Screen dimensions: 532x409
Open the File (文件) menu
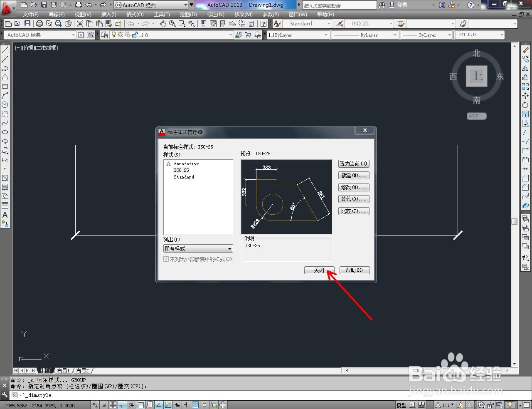point(31,14)
